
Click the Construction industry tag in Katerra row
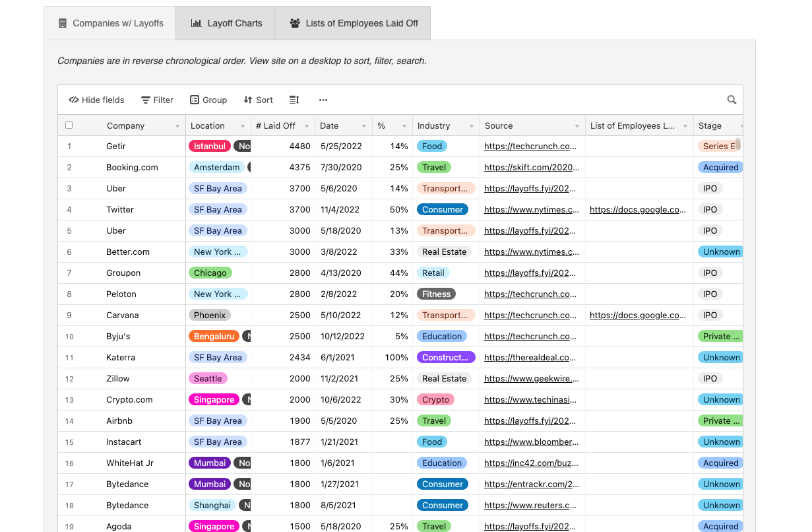(x=446, y=358)
